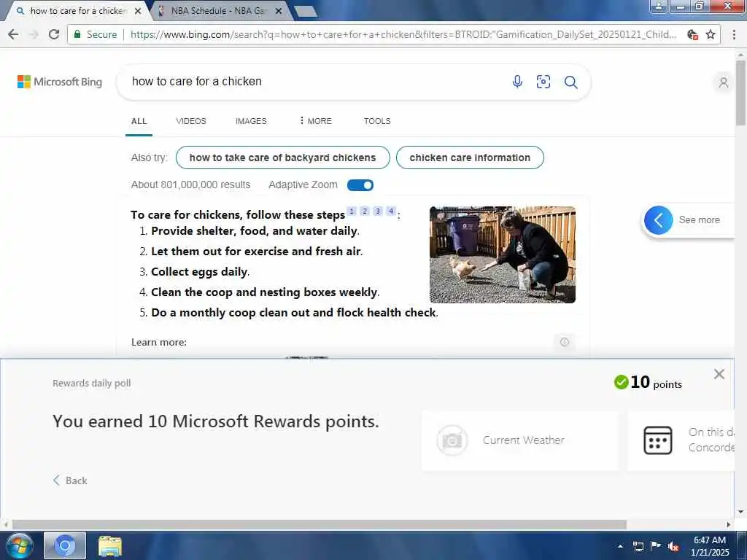Open visual search camera icon
The height and width of the screenshot is (560, 747).
543,82
